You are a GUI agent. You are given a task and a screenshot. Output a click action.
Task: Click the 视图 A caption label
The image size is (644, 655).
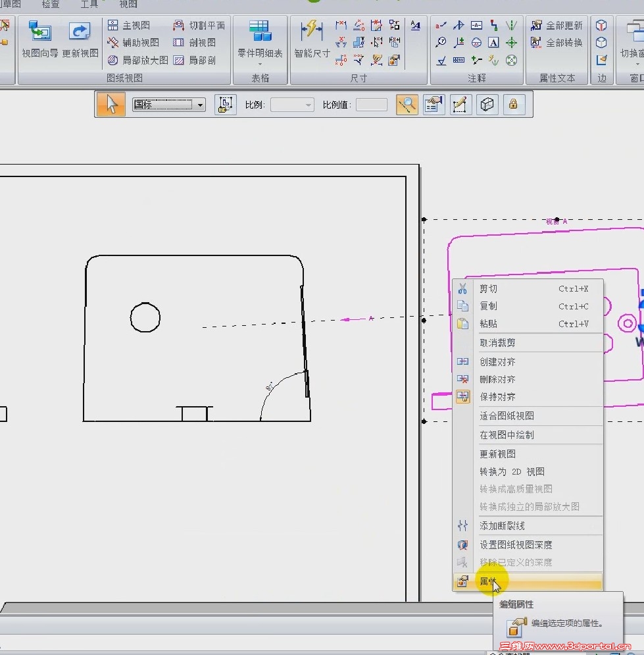click(557, 221)
